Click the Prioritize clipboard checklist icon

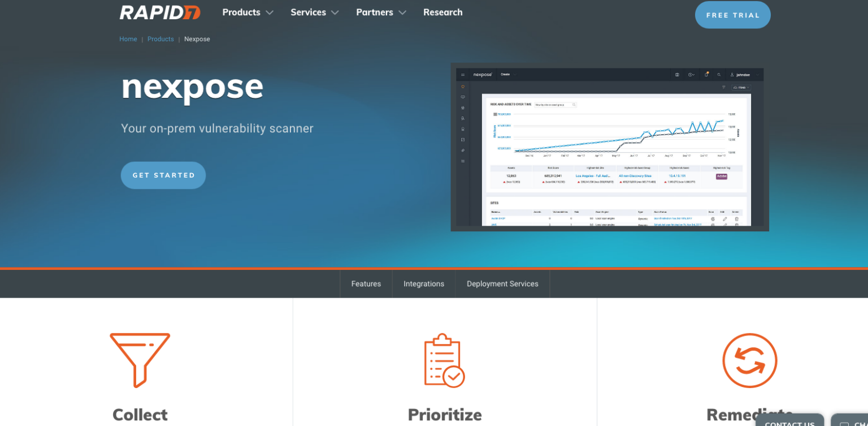(x=445, y=360)
